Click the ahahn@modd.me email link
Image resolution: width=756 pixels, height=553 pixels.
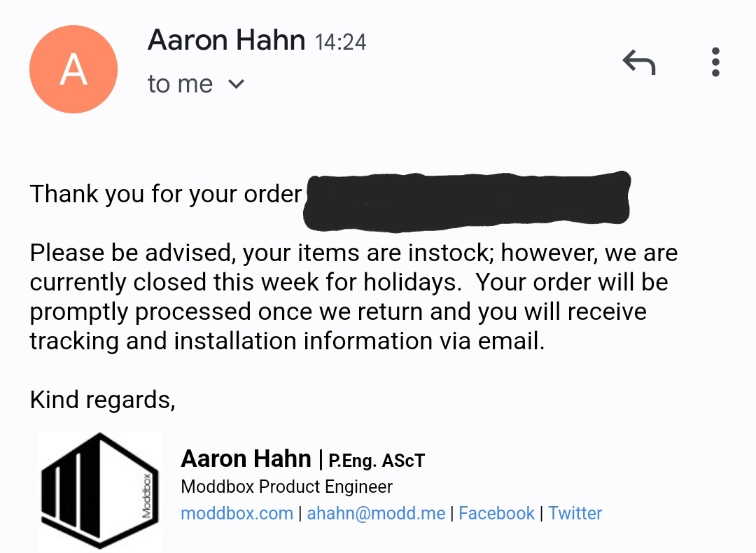click(376, 513)
